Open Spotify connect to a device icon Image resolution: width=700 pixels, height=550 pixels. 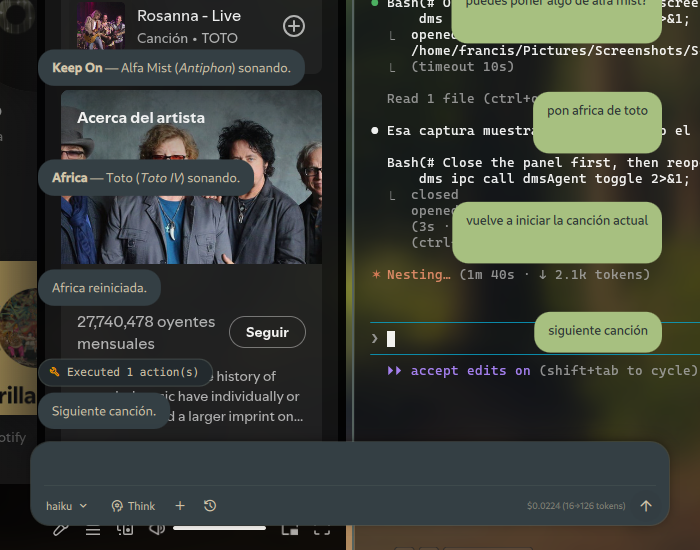[x=125, y=529]
